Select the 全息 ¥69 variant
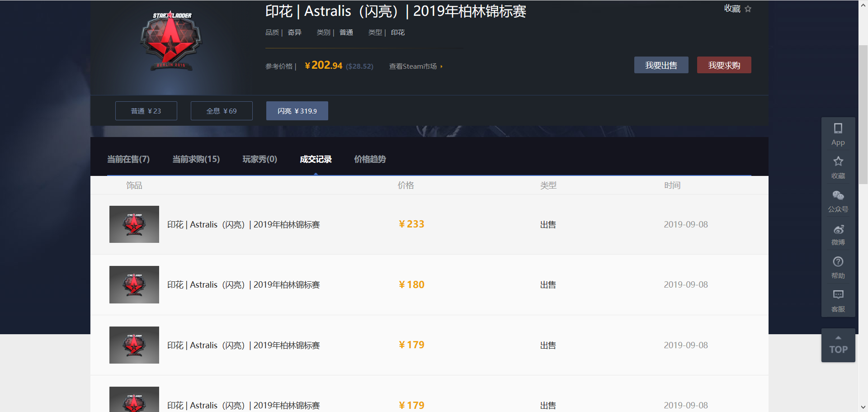 [x=222, y=111]
